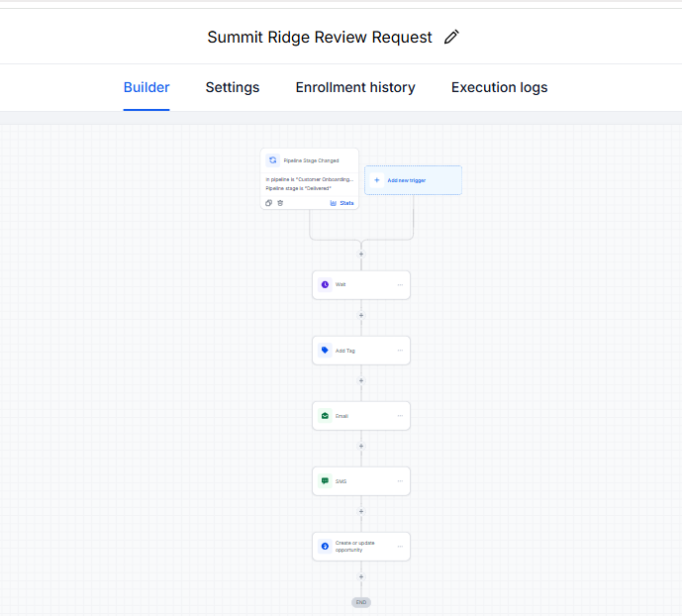Viewport: 682px width, 616px height.
Task: Open the Add Tag step options menu
Action: 400,351
